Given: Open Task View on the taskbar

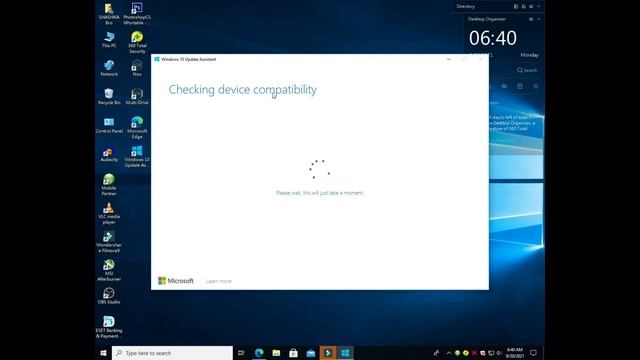Looking at the screenshot, I should pos(241,353).
